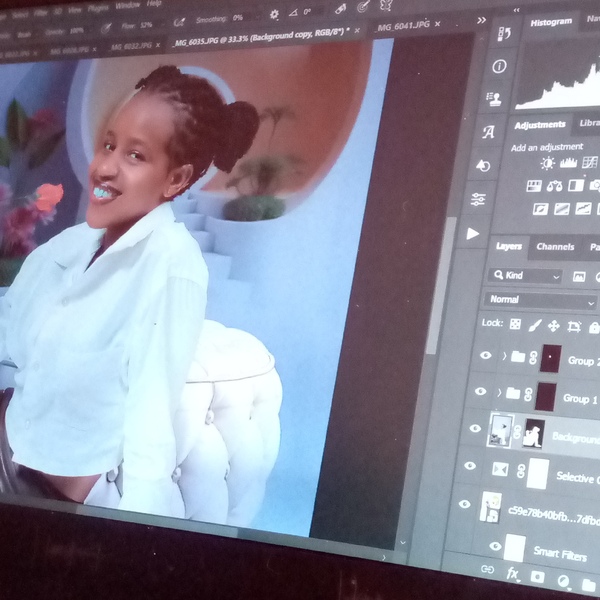Toggle visibility of the Selective Color layer

[x=470, y=466]
